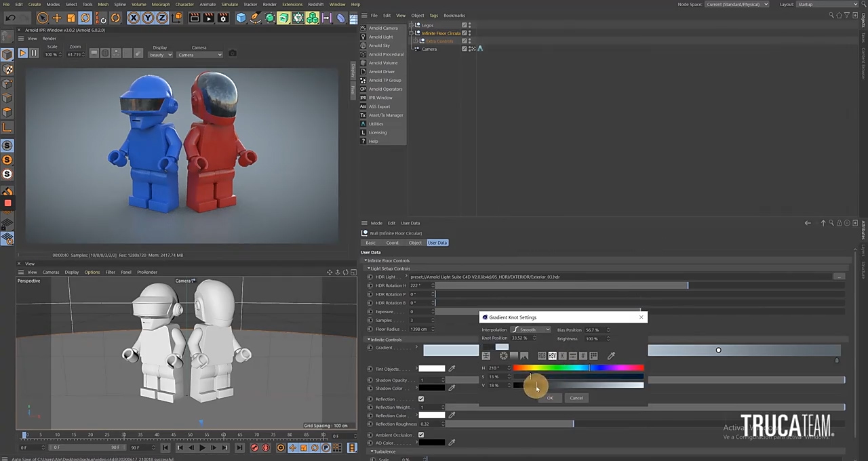Click the Undo arrow icon

point(11,18)
